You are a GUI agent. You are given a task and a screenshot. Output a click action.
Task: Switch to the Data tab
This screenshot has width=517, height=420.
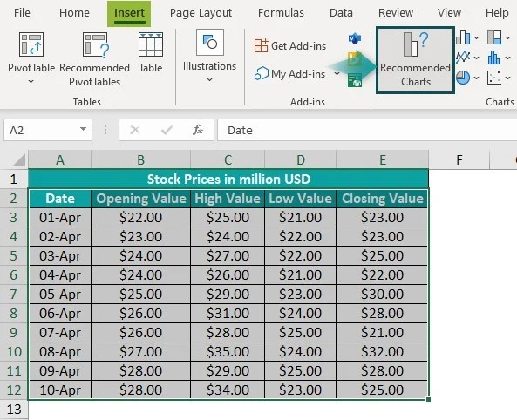(341, 13)
